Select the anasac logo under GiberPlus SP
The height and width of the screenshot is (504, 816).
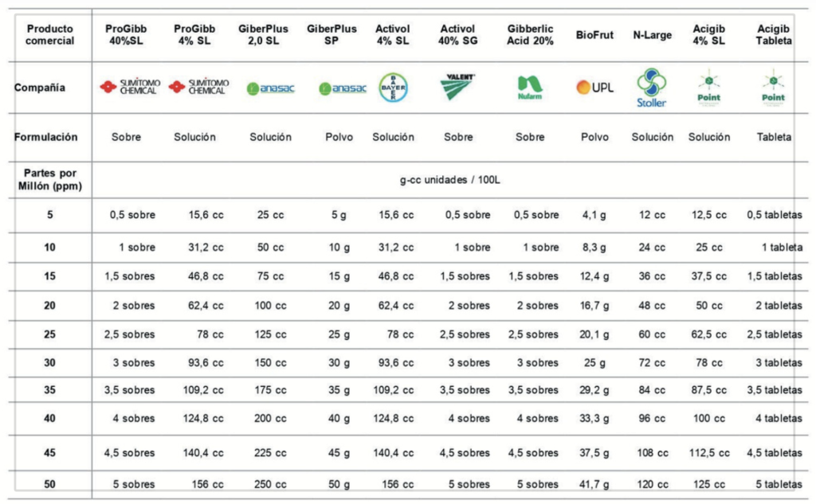(x=342, y=88)
